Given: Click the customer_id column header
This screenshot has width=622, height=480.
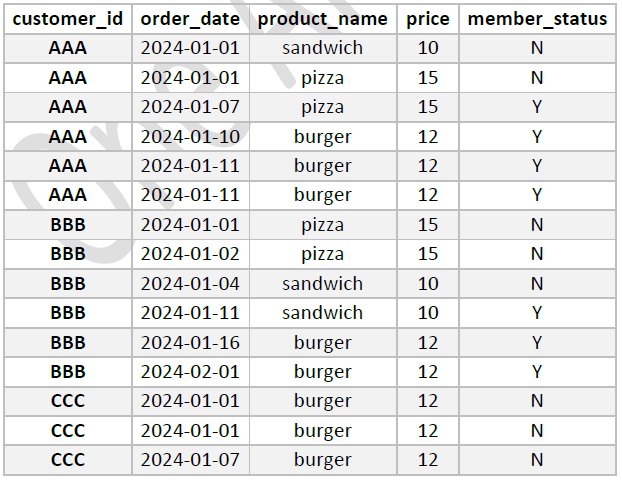Looking at the screenshot, I should [67, 19].
